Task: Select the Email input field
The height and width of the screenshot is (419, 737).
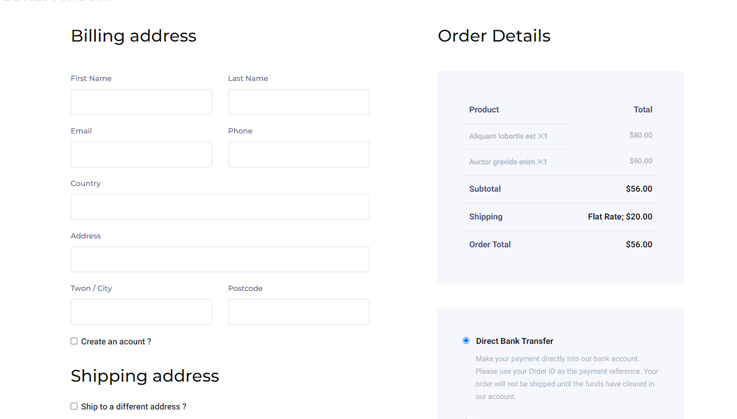Action: coord(141,154)
